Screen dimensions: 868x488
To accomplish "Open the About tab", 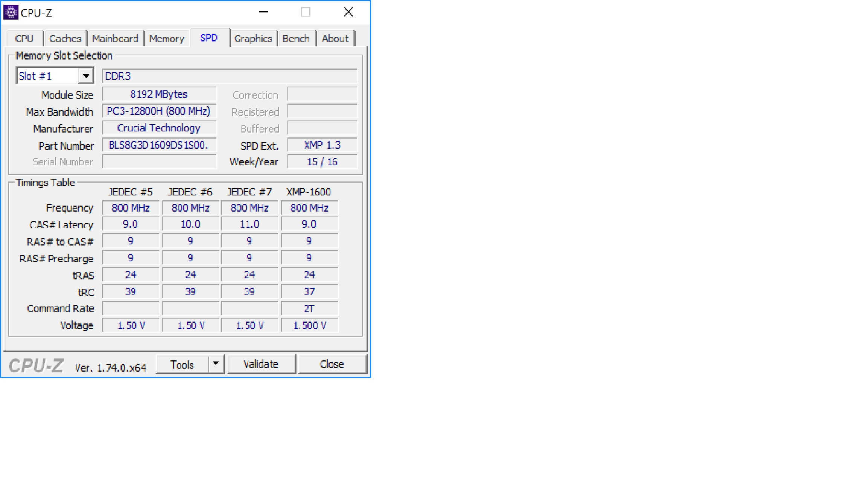I will 335,38.
